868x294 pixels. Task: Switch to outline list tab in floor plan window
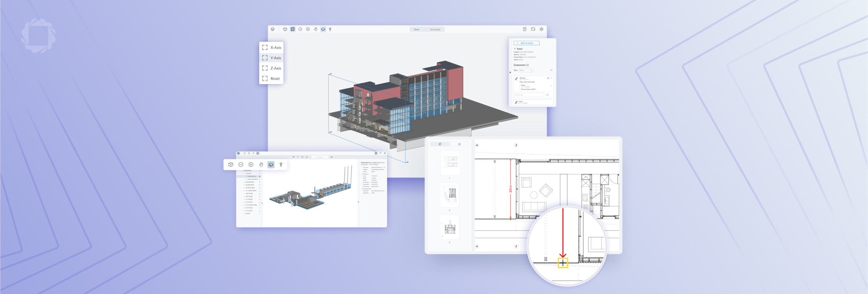pos(459,144)
